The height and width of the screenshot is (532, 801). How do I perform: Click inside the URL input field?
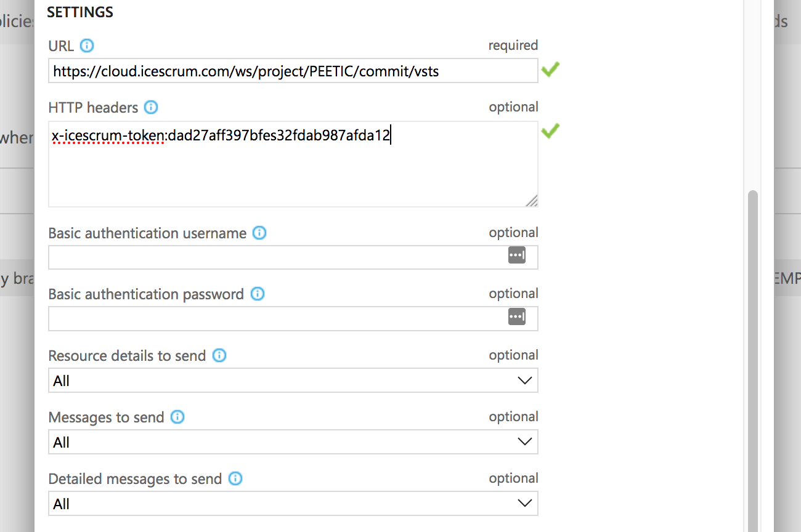pyautogui.click(x=293, y=71)
